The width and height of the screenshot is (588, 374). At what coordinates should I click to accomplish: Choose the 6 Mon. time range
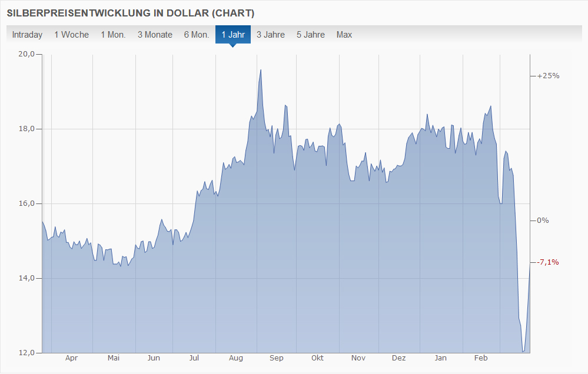(x=196, y=35)
